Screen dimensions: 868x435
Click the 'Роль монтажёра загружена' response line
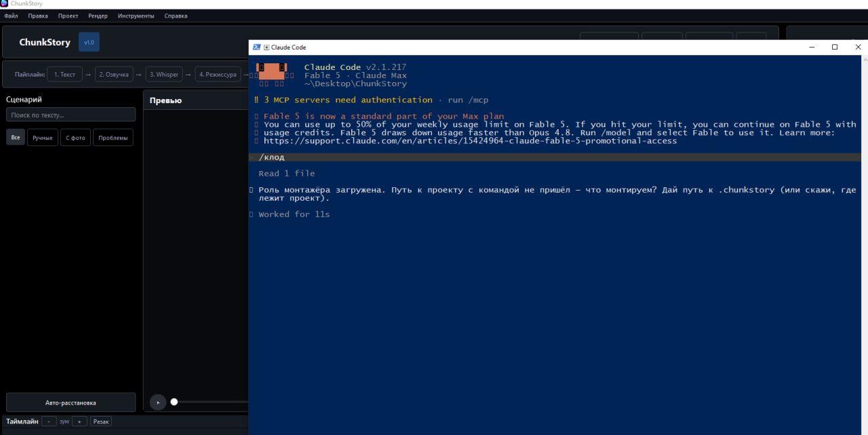click(557, 194)
